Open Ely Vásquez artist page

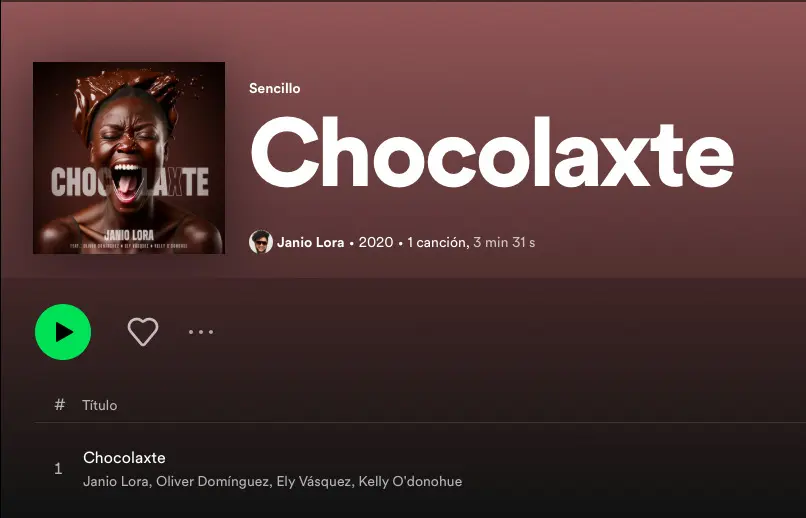314,482
